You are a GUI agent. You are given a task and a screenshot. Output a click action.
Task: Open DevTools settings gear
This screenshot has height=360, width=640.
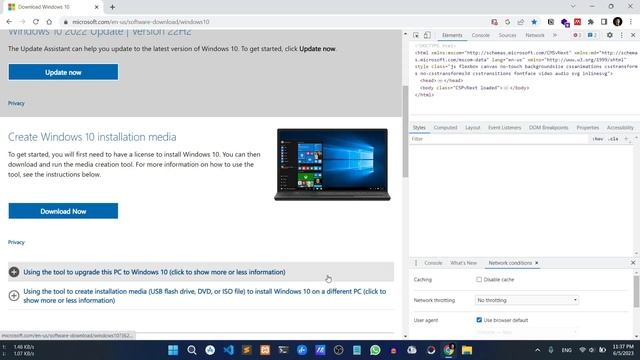[x=609, y=35]
